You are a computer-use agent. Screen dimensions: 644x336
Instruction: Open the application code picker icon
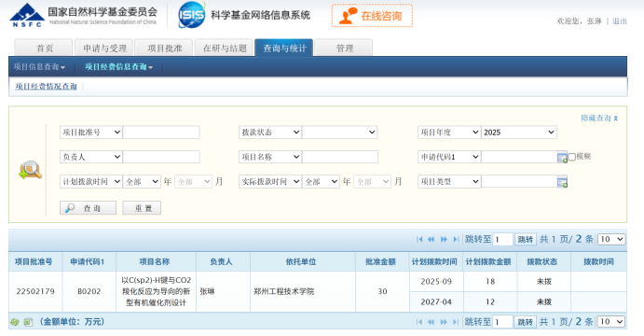click(562, 157)
